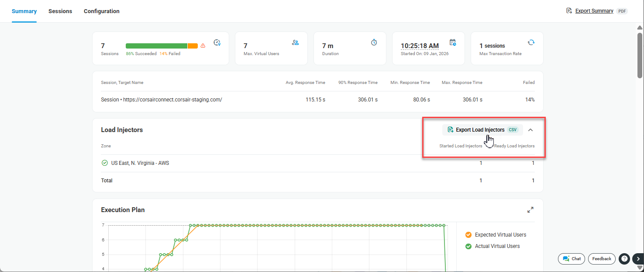Switch to the Sessions tab

(x=60, y=11)
